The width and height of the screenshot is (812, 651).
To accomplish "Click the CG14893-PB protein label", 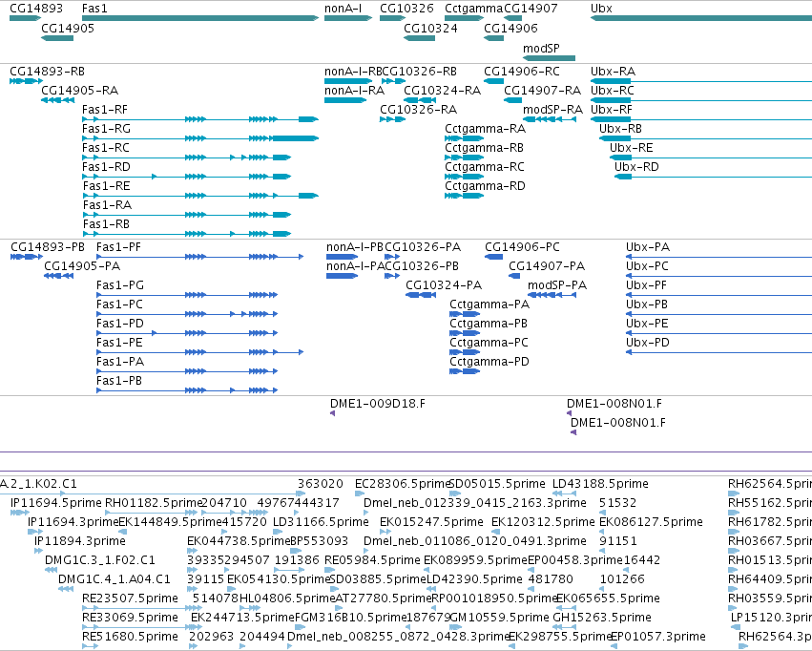I will click(48, 247).
